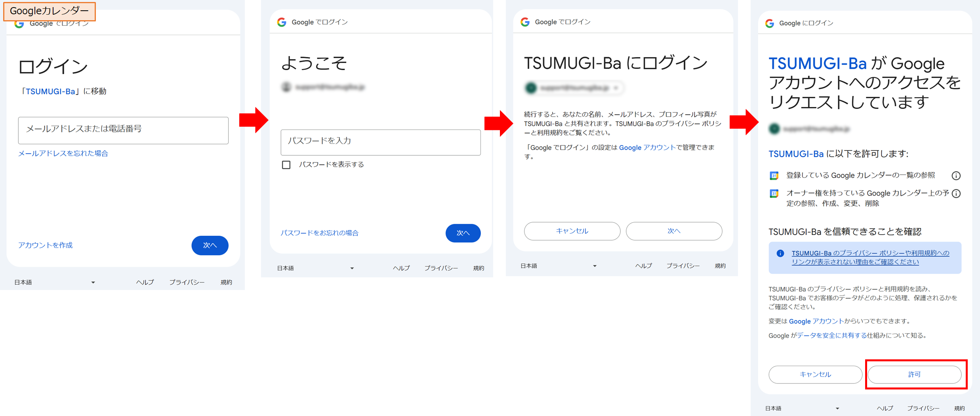Click the account avatar on the ようこそ panel
Viewport: 980px width, 416px height.
pyautogui.click(x=286, y=87)
